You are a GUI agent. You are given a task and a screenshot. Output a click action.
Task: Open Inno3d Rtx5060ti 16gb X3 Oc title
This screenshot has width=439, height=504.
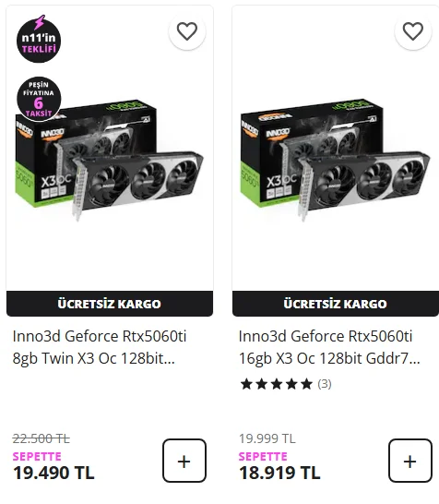click(x=329, y=347)
